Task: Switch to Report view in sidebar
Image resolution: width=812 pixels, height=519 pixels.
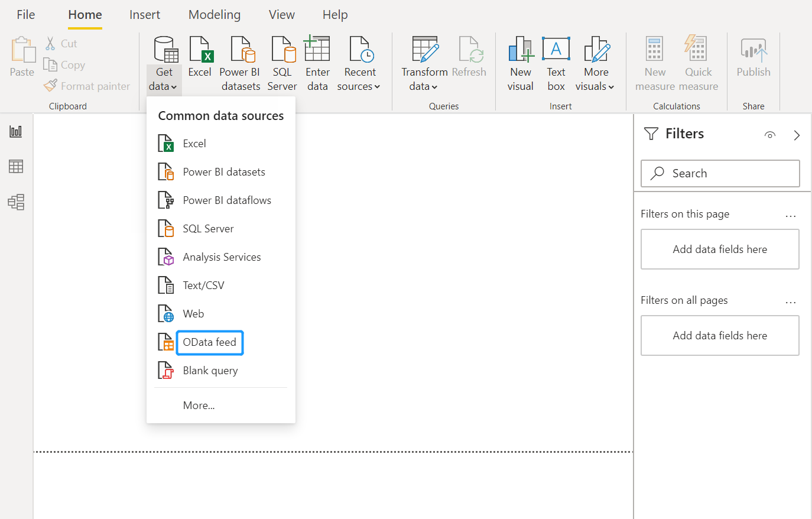Action: click(x=16, y=131)
